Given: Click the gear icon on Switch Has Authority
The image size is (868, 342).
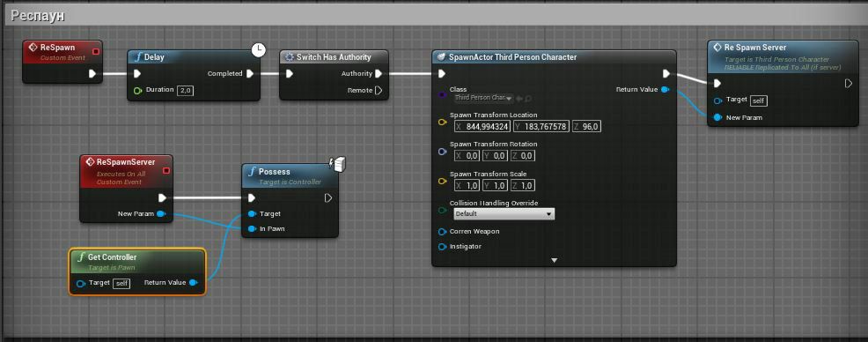Looking at the screenshot, I should 289,57.
